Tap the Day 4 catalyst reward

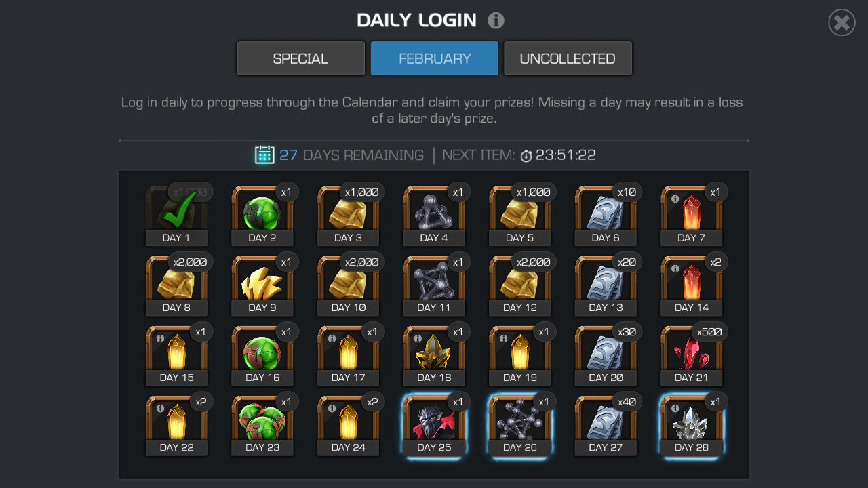click(x=434, y=216)
